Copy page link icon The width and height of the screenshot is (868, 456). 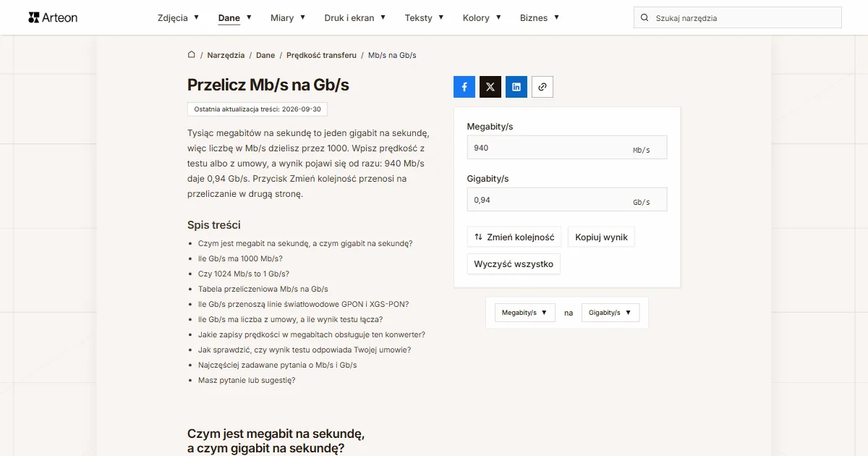point(542,87)
